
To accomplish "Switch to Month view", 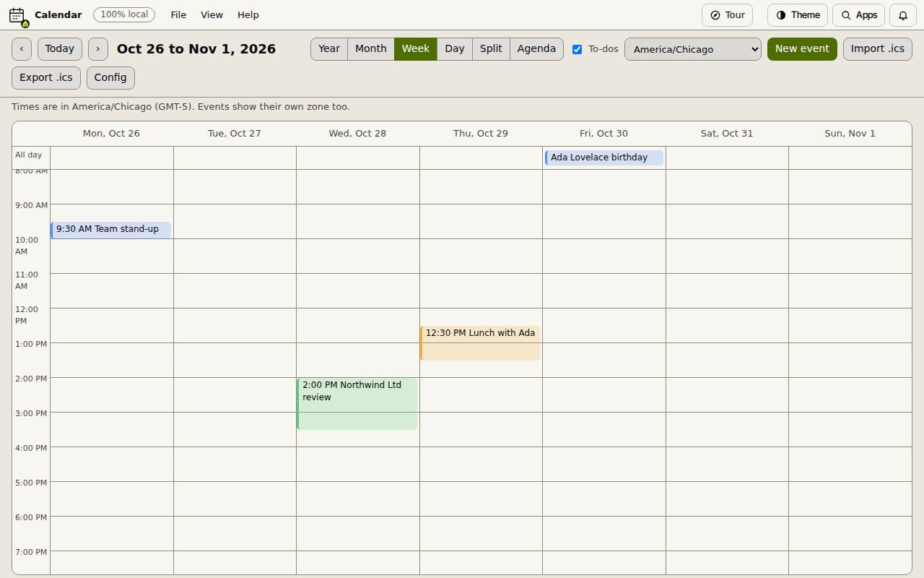I will 371,49.
